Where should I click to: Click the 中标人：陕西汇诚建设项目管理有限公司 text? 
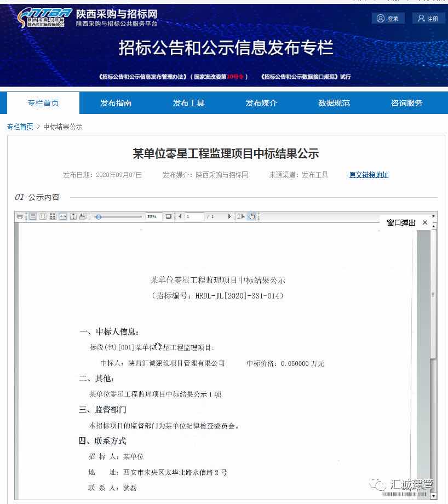click(163, 363)
